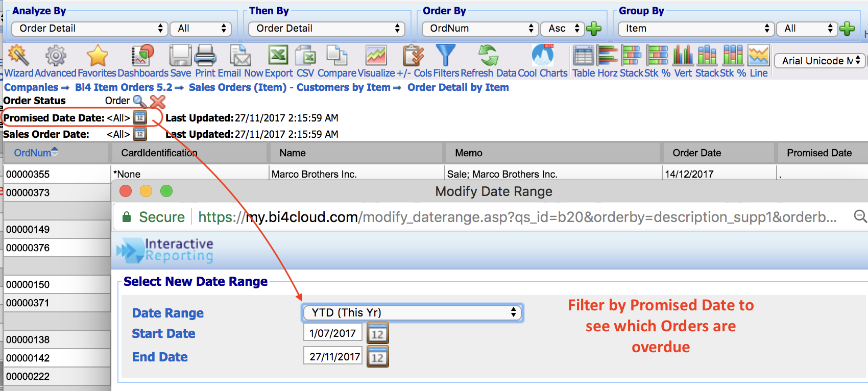This screenshot has width=868, height=391.
Task: Open the +/- Cols tool
Action: [414, 55]
